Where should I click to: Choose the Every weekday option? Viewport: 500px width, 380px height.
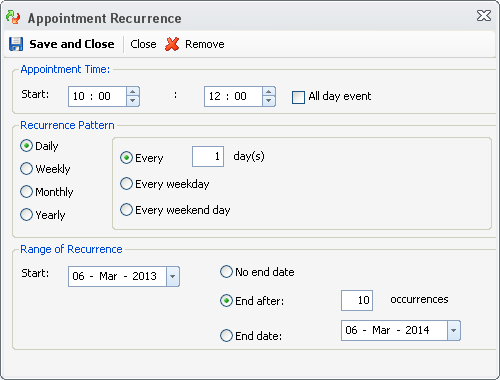coord(126,184)
